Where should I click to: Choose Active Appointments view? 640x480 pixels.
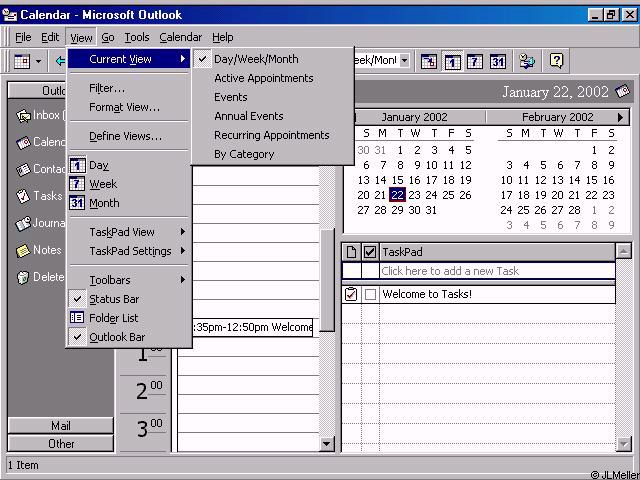tap(272, 78)
